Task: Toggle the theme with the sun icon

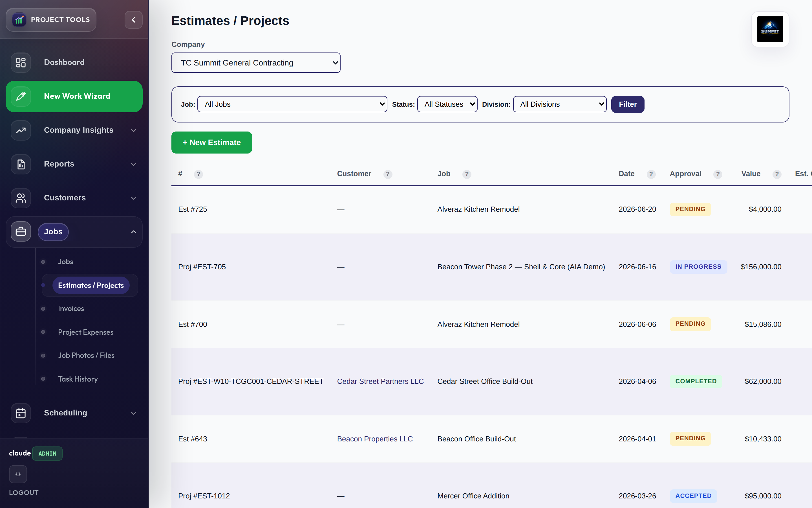Action: coord(18,474)
